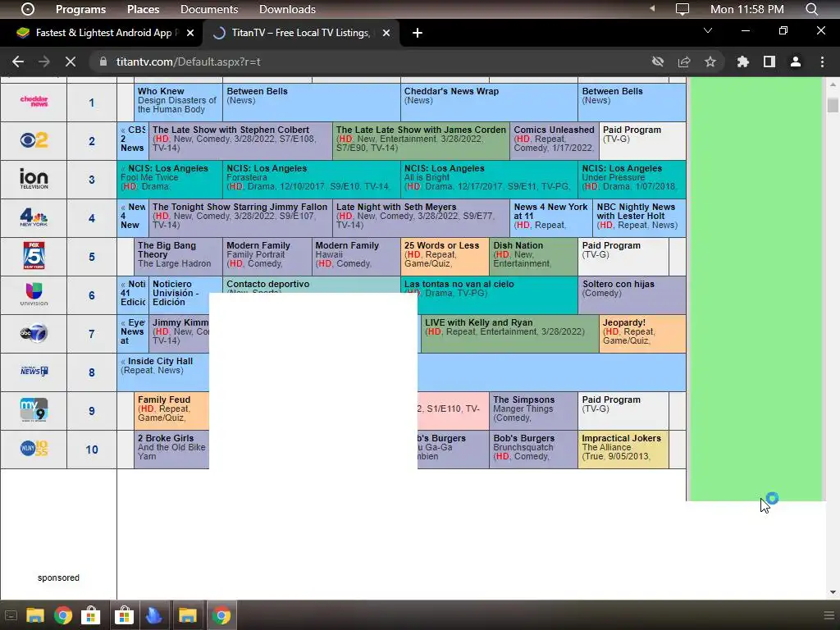The width and height of the screenshot is (840, 630).
Task: Open Late Night with Seth Meyers listing
Action: point(421,217)
